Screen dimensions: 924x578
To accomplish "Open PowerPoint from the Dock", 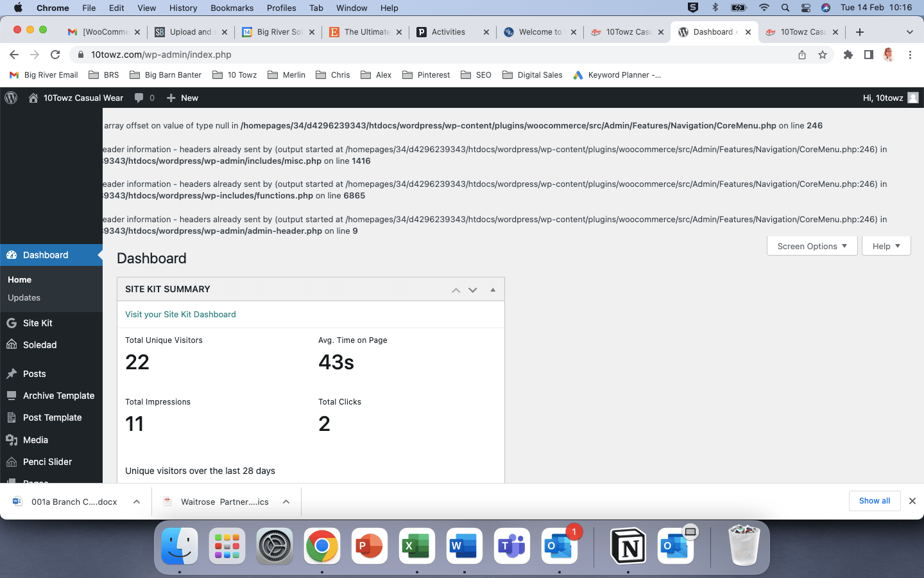I will pos(370,547).
